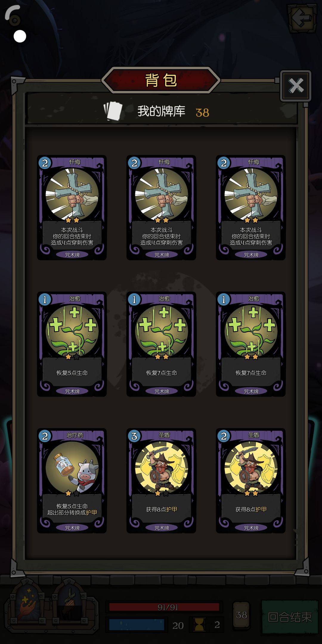This screenshot has width=322, height=644.
Task: Select the middle 忏悔 card in the top row
Action: pyautogui.click(x=161, y=208)
